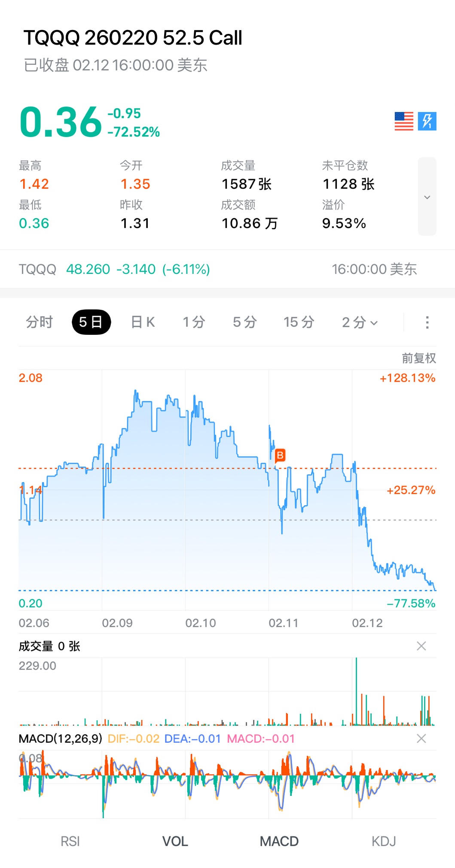455x868 pixels.
Task: Tap the blue lightning bolt icon
Action: pyautogui.click(x=427, y=121)
